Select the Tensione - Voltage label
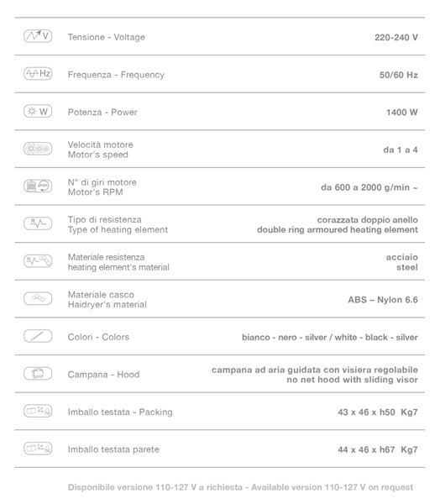 [x=107, y=37]
